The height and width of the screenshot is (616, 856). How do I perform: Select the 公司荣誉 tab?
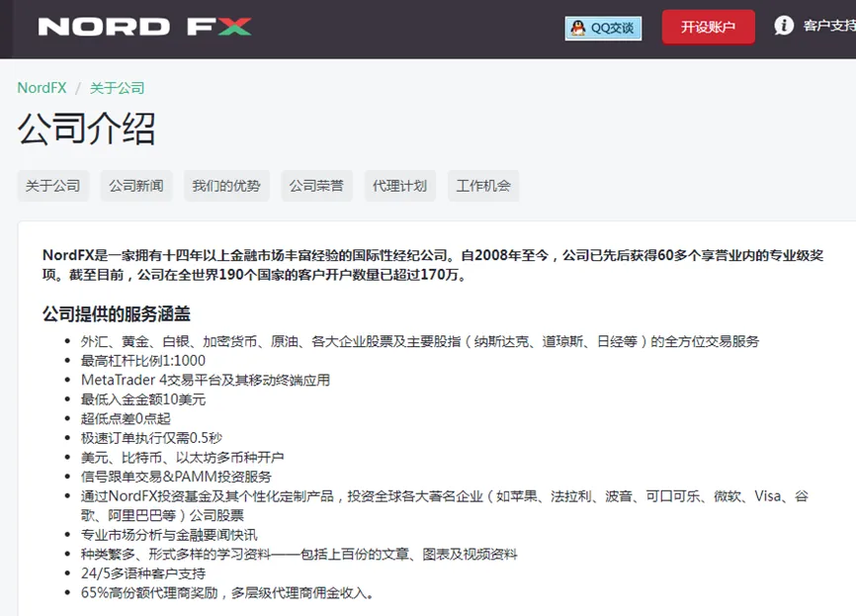pos(316,186)
